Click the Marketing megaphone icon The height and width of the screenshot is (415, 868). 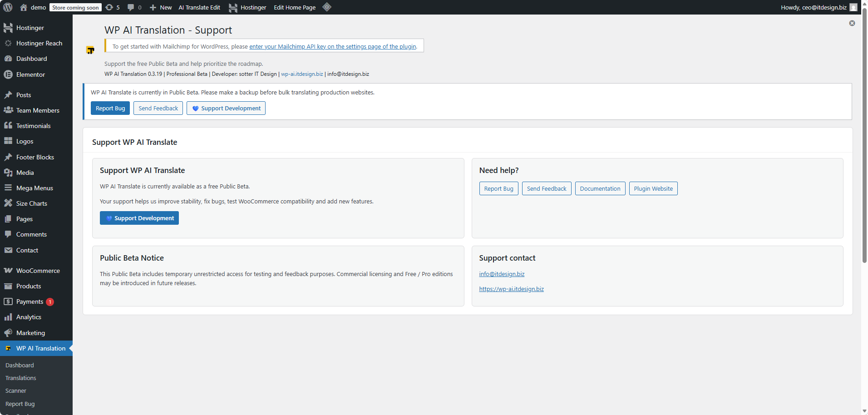coord(8,333)
